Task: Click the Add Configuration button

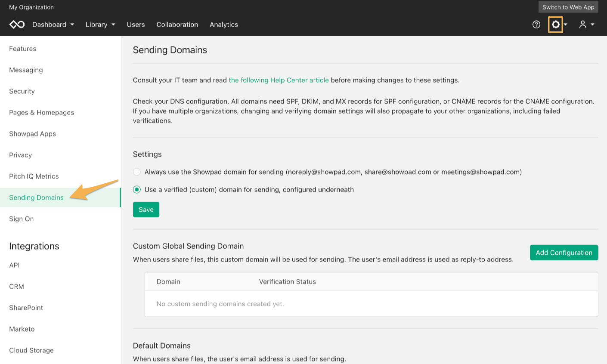Action: point(564,253)
